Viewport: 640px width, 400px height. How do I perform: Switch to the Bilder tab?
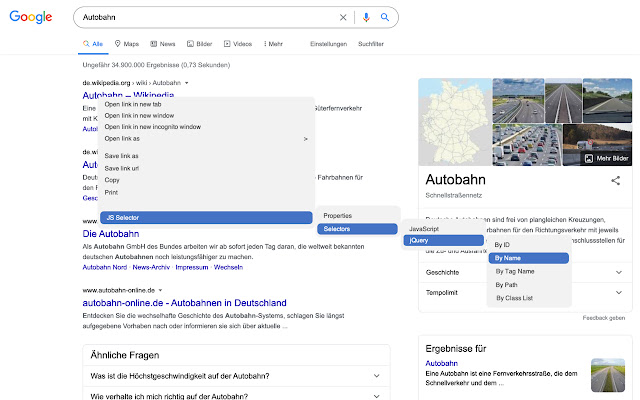[200, 44]
